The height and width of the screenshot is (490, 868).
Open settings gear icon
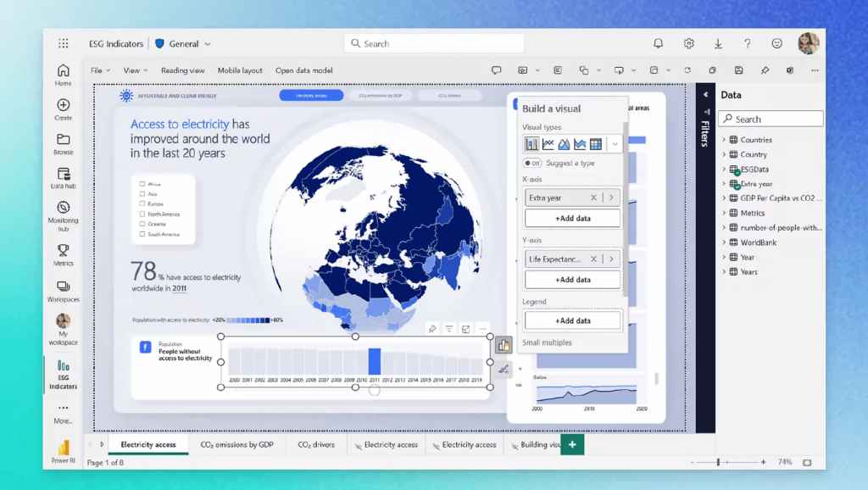point(688,43)
